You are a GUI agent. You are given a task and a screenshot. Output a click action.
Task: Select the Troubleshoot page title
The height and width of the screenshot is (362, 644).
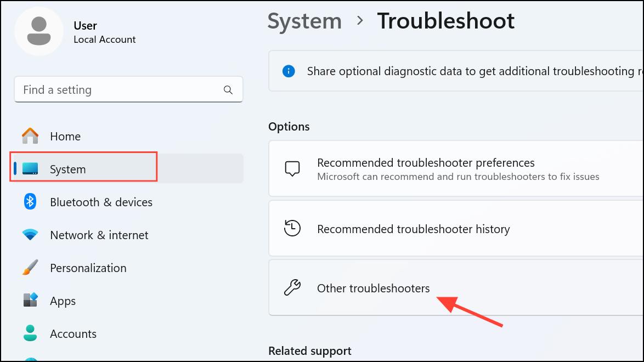point(445,21)
